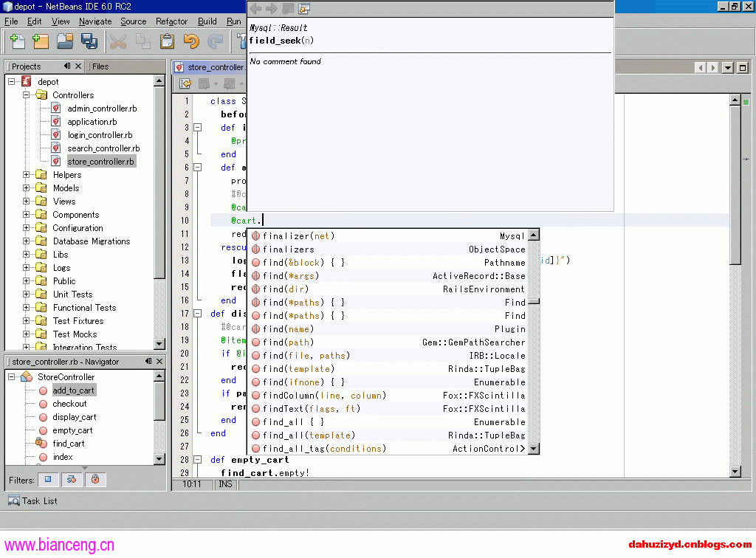Screen dimensions: 756x558
Task: Click the Save All toolbar icon
Action: click(89, 41)
